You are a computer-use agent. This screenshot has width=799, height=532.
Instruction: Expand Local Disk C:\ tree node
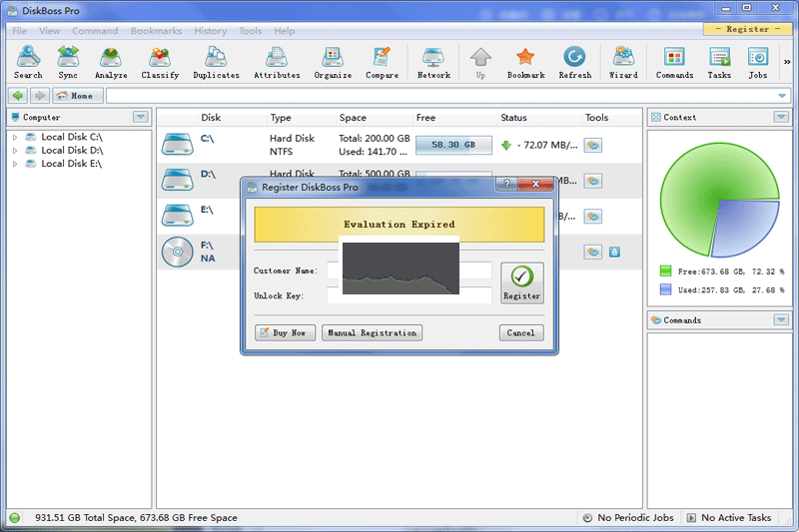[x=15, y=137]
